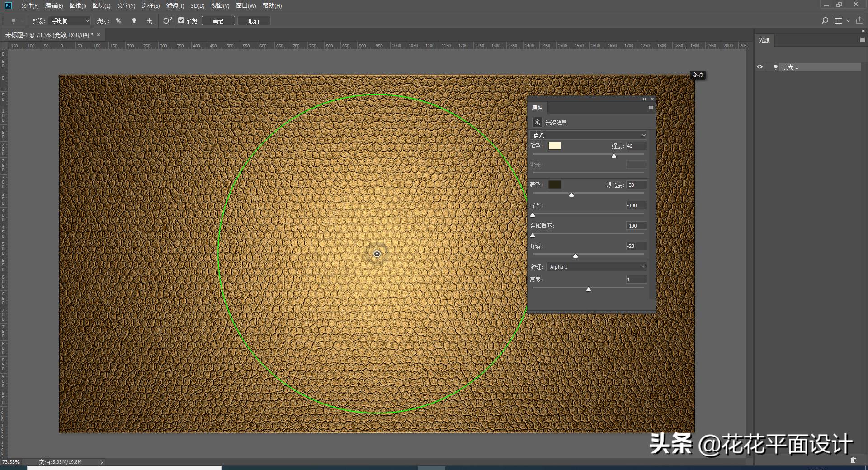Click the light bulb icon of 点光 1
This screenshot has width=868, height=470.
(776, 67)
